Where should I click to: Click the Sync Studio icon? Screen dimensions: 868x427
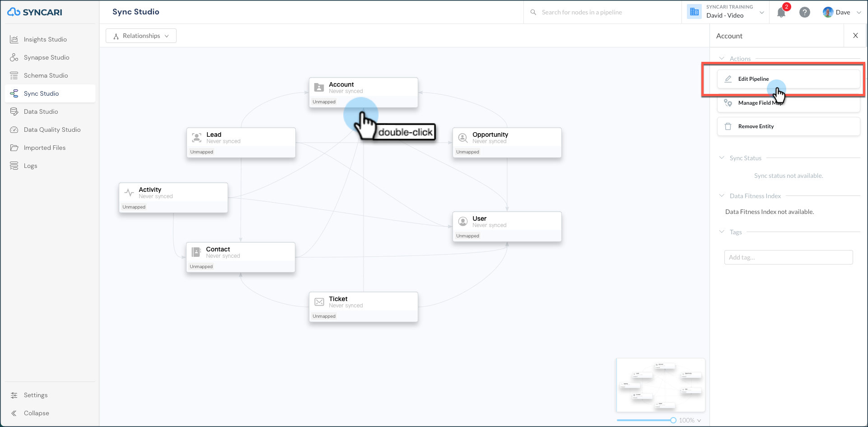pos(14,93)
